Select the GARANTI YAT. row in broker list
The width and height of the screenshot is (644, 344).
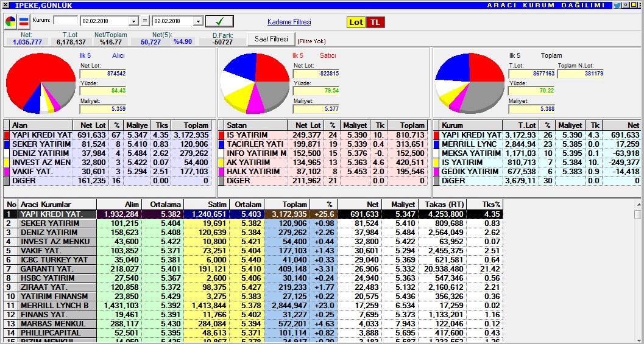253,269
